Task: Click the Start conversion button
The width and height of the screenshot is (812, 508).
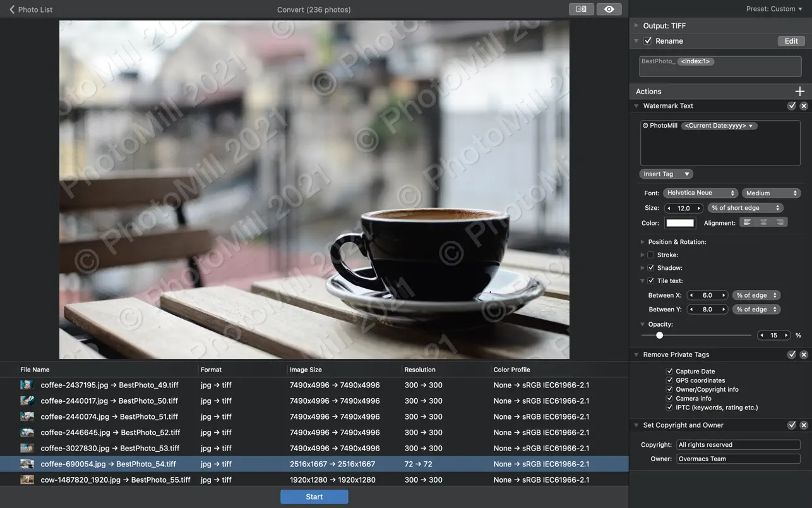Action: pyautogui.click(x=314, y=497)
